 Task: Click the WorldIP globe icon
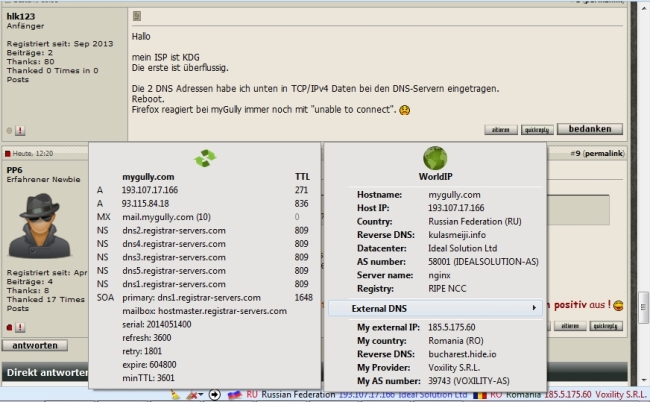(x=435, y=158)
